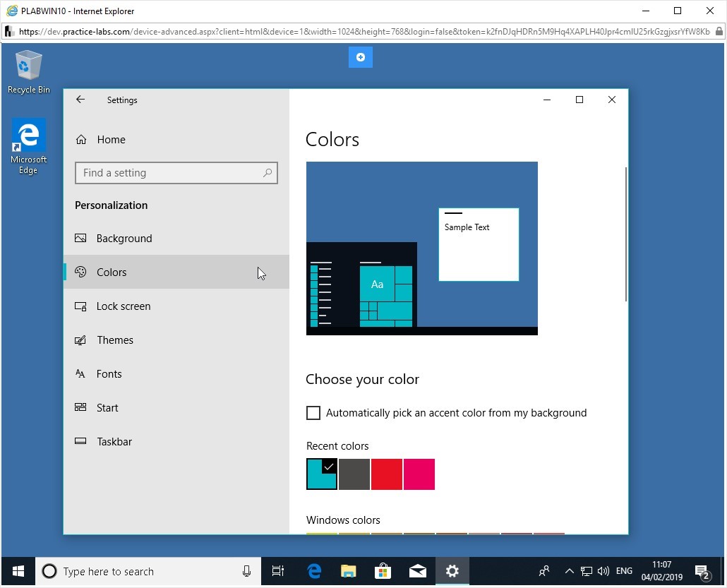Image resolution: width=727 pixels, height=588 pixels.
Task: Open the Background settings page
Action: click(176, 239)
